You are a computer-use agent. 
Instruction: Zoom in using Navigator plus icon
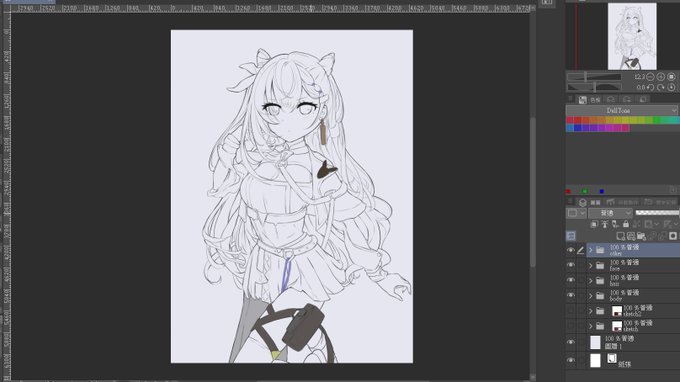pyautogui.click(x=660, y=77)
